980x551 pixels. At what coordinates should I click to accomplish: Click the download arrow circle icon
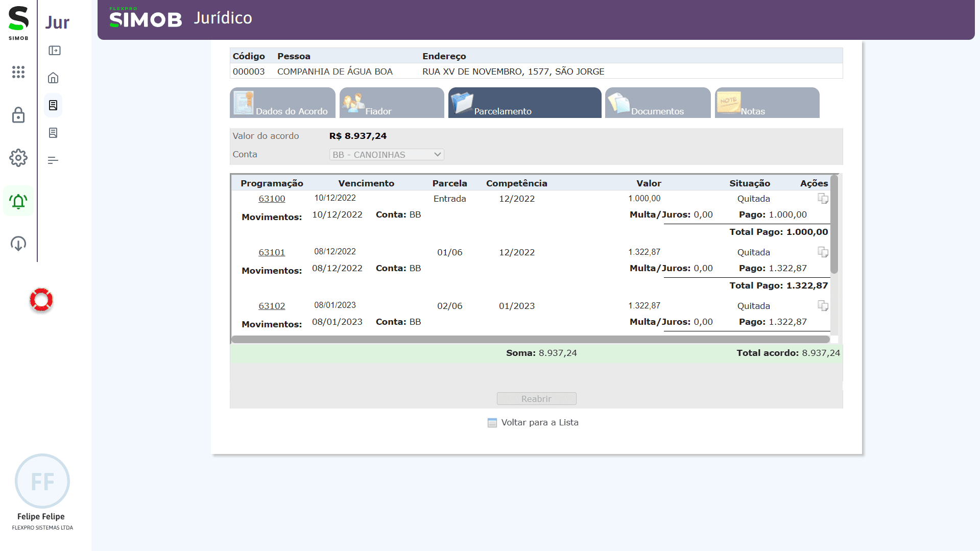(18, 244)
